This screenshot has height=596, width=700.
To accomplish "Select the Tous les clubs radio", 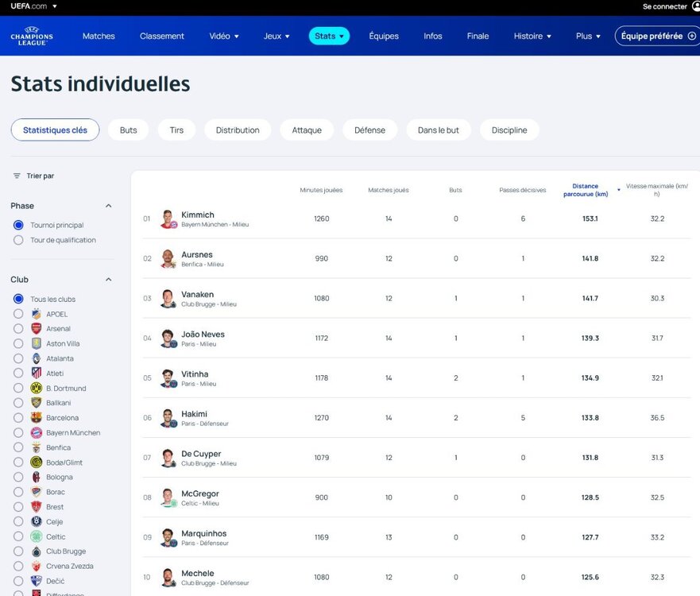I will coord(18,299).
